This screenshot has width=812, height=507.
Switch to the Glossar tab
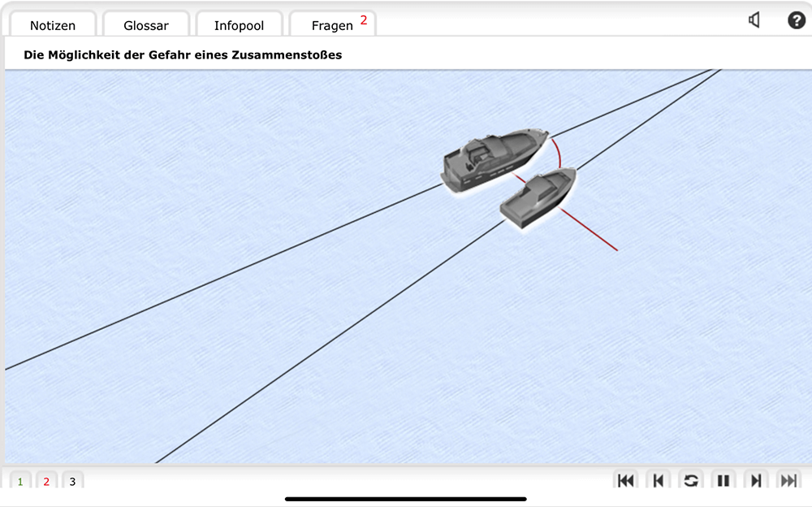tap(146, 25)
